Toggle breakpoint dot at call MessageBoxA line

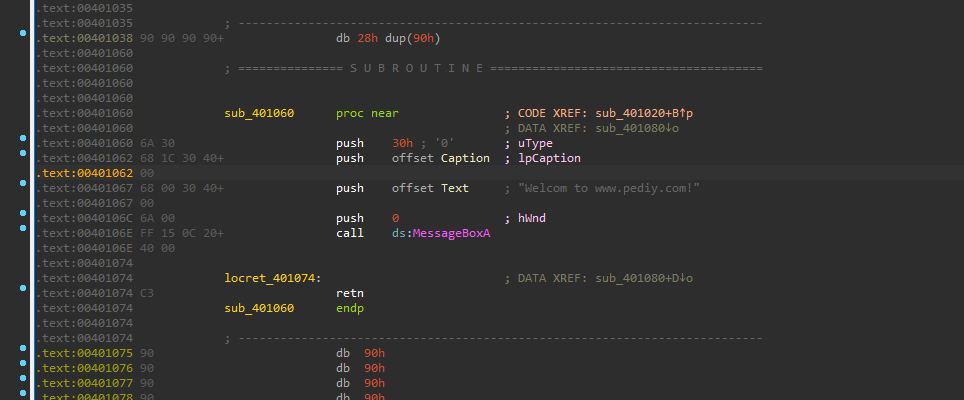(23, 233)
